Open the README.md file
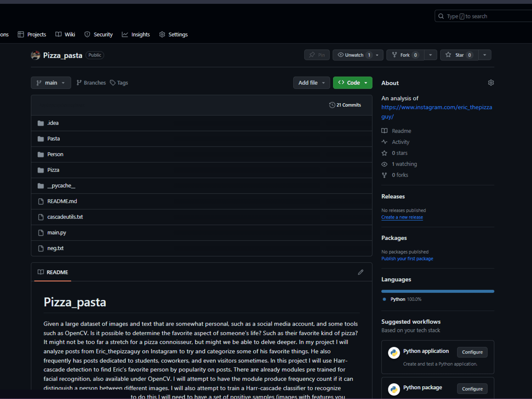Image resolution: width=532 pixels, height=399 pixels. click(62, 201)
